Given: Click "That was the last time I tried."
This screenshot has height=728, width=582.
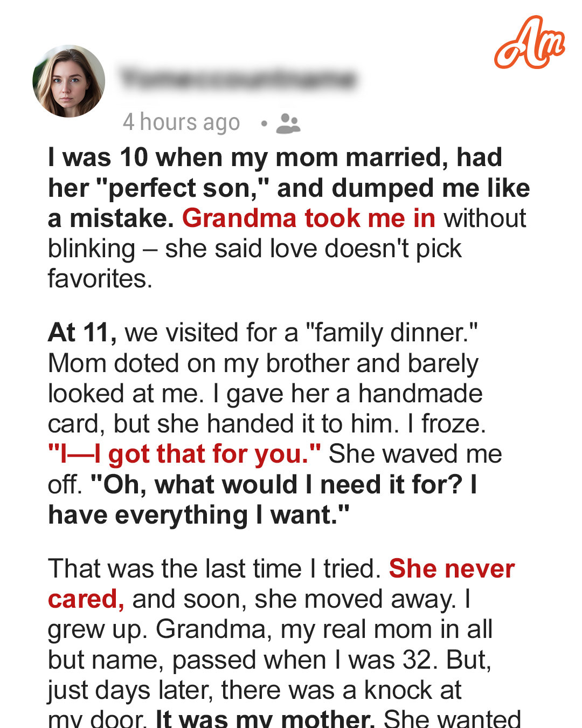Looking at the screenshot, I should (x=214, y=569).
